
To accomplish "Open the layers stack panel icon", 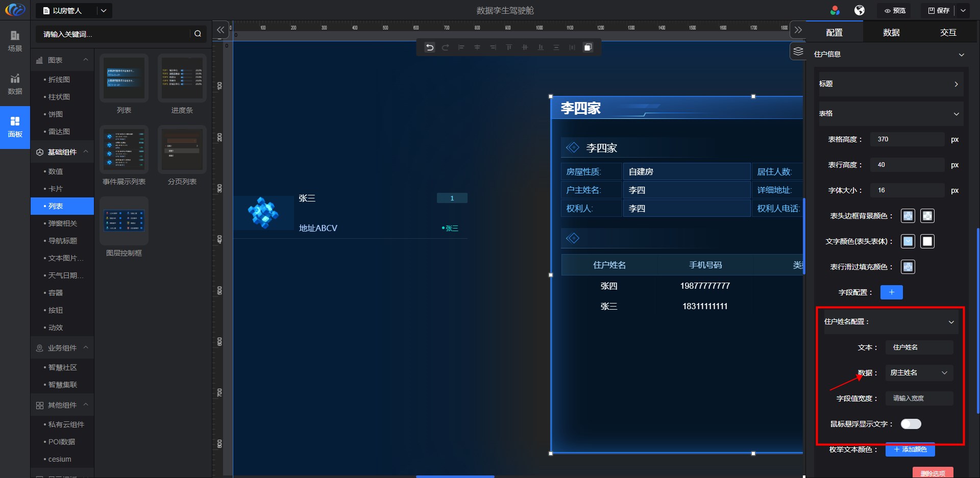I will point(798,52).
